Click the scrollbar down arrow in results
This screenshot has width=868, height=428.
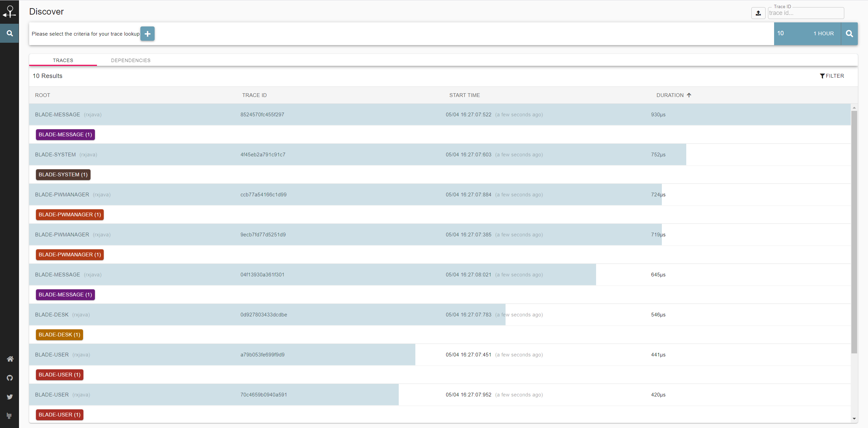coord(854,419)
